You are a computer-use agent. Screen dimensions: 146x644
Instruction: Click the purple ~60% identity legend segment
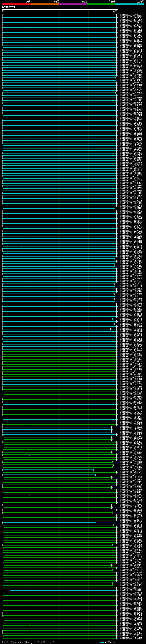coord(73,4)
